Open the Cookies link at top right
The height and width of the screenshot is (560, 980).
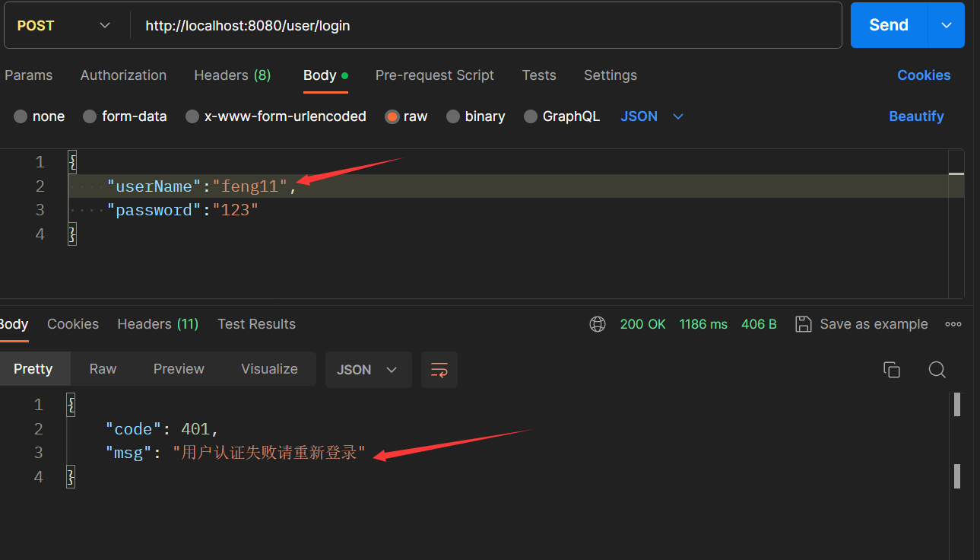point(924,75)
